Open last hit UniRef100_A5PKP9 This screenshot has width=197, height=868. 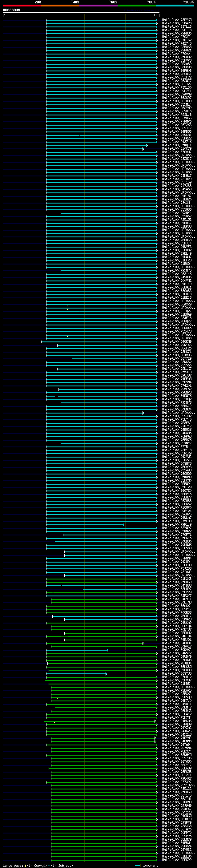(177, 860)
